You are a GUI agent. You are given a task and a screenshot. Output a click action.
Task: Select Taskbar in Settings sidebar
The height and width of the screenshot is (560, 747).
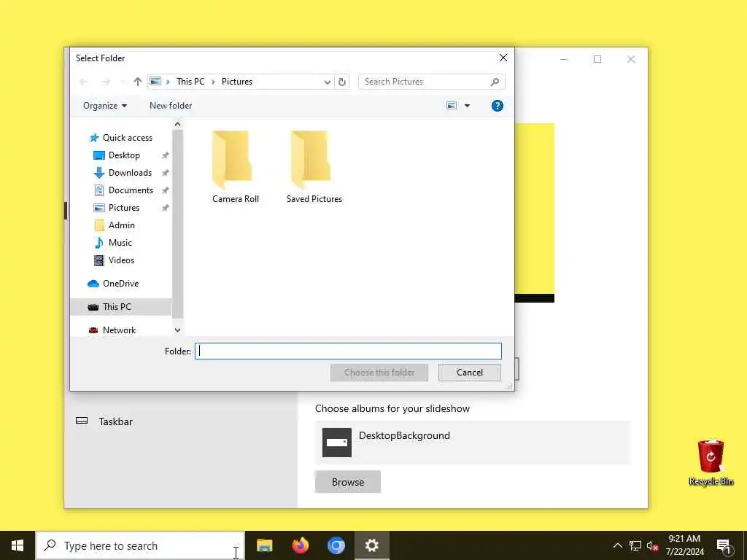click(x=116, y=421)
